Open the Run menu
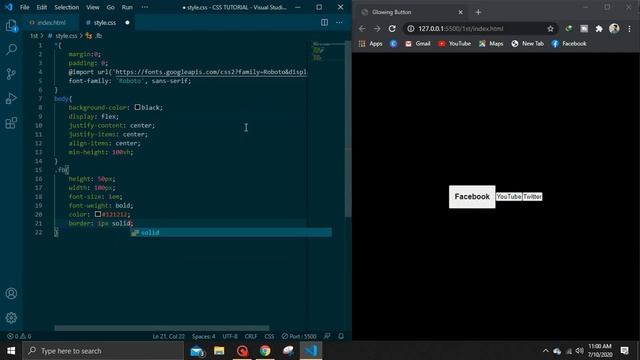 point(127,7)
